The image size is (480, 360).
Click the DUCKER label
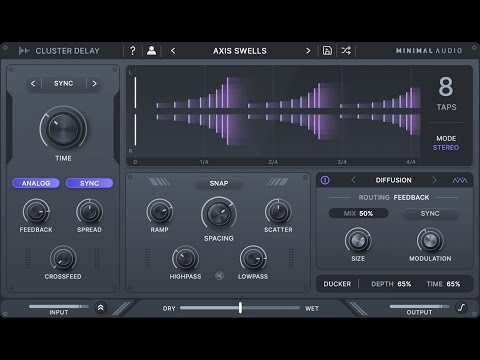(x=337, y=284)
